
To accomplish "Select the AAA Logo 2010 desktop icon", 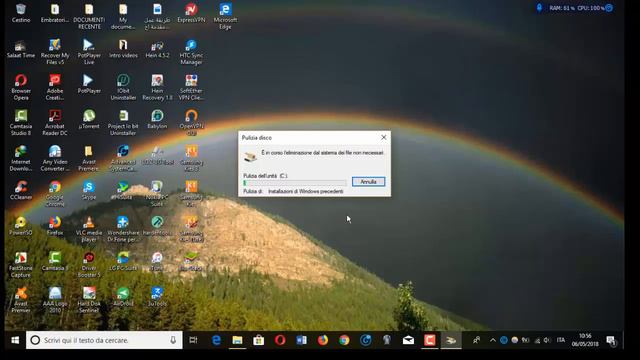I will tap(55, 300).
